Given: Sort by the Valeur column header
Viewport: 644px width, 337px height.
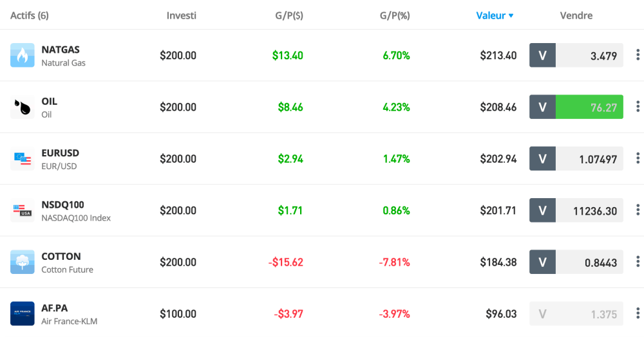Looking at the screenshot, I should pyautogui.click(x=495, y=15).
